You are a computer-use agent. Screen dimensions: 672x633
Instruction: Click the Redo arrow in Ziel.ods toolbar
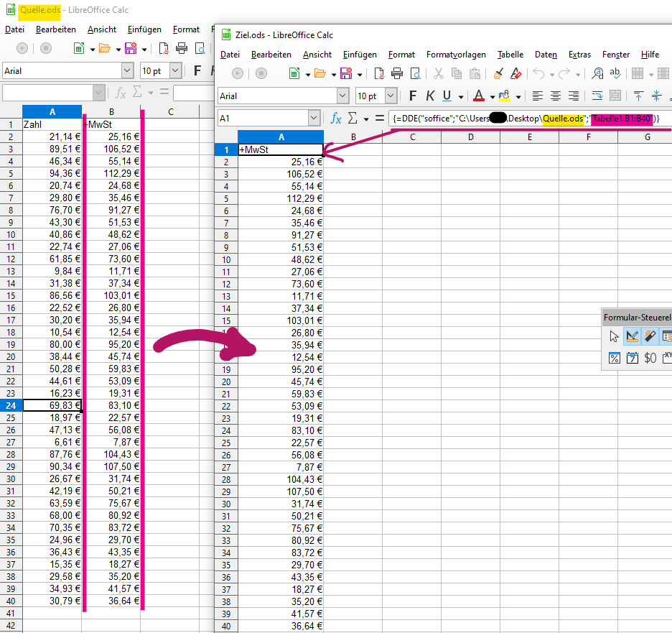[x=564, y=74]
